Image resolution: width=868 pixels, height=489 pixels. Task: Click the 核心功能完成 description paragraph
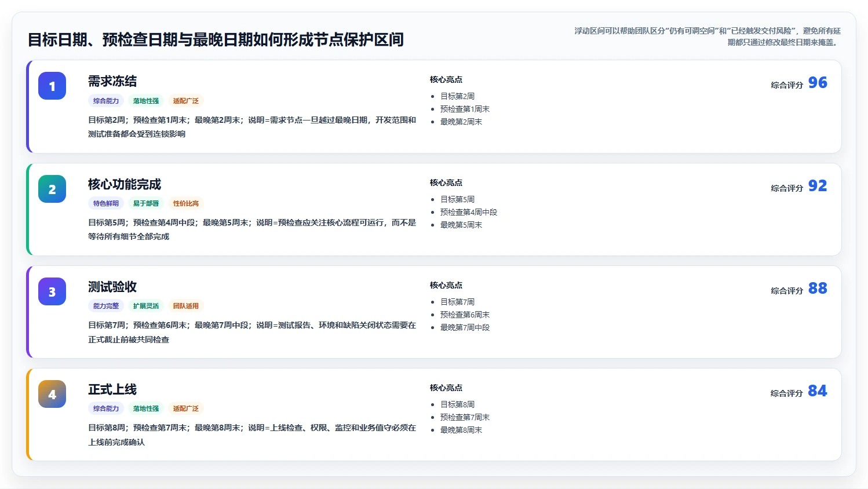252,229
